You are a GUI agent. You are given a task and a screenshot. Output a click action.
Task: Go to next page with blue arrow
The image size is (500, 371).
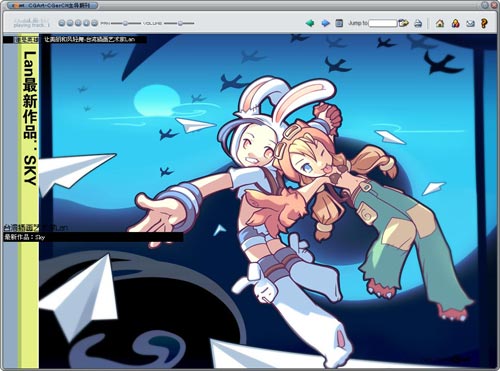[x=325, y=23]
